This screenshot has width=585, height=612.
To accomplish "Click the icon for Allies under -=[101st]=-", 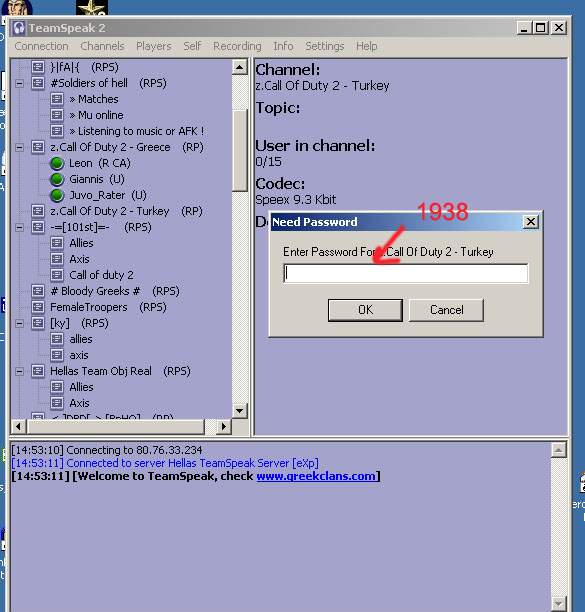I will coord(57,243).
